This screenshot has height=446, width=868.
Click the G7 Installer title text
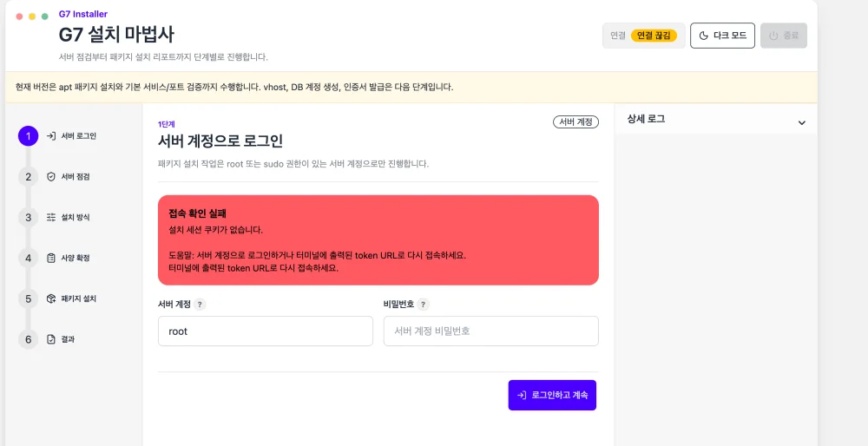(83, 14)
